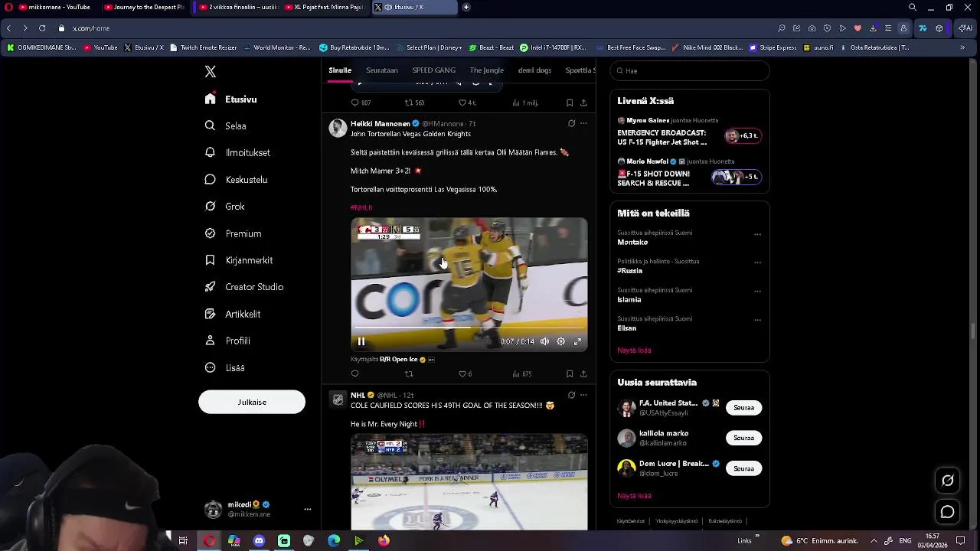
Task: Repost Heikki Mannonen's post
Action: tap(409, 374)
